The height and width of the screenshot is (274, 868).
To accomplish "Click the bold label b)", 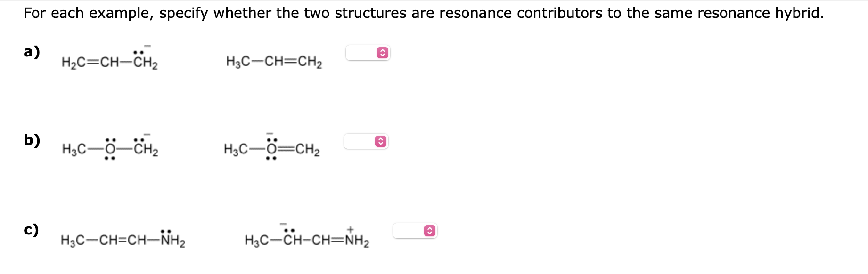I will coord(33,140).
